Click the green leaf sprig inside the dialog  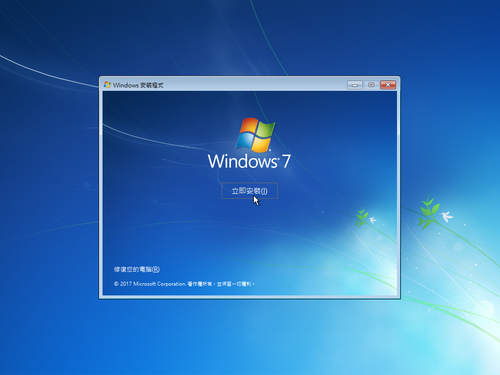point(362,217)
